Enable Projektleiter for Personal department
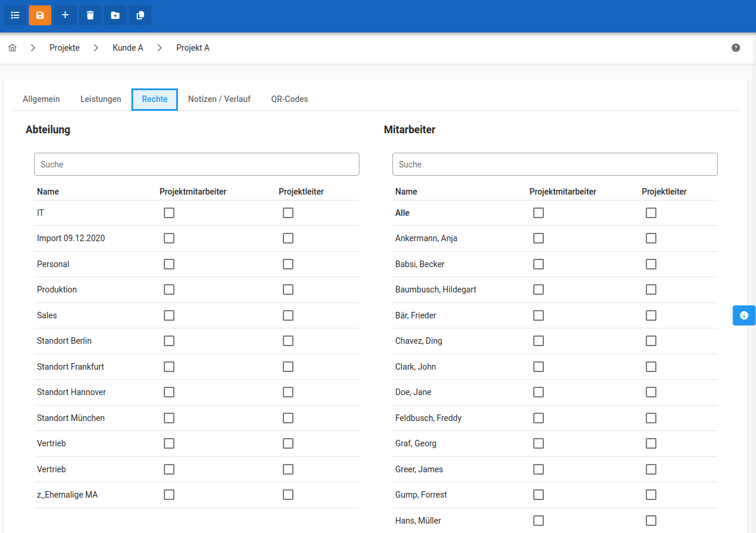 288,264
